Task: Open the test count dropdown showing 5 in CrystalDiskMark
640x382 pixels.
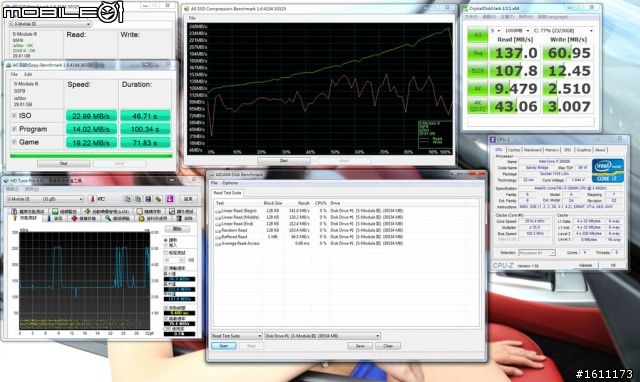Action: click(496, 31)
